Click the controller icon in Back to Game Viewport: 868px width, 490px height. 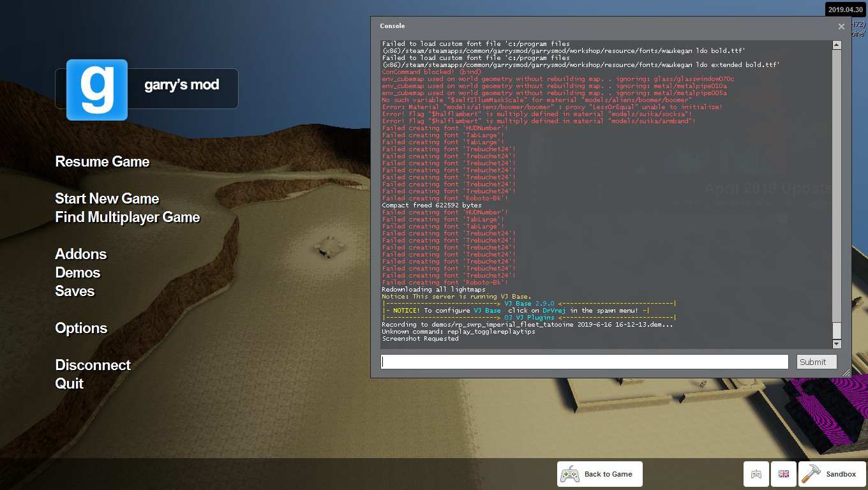[570, 474]
